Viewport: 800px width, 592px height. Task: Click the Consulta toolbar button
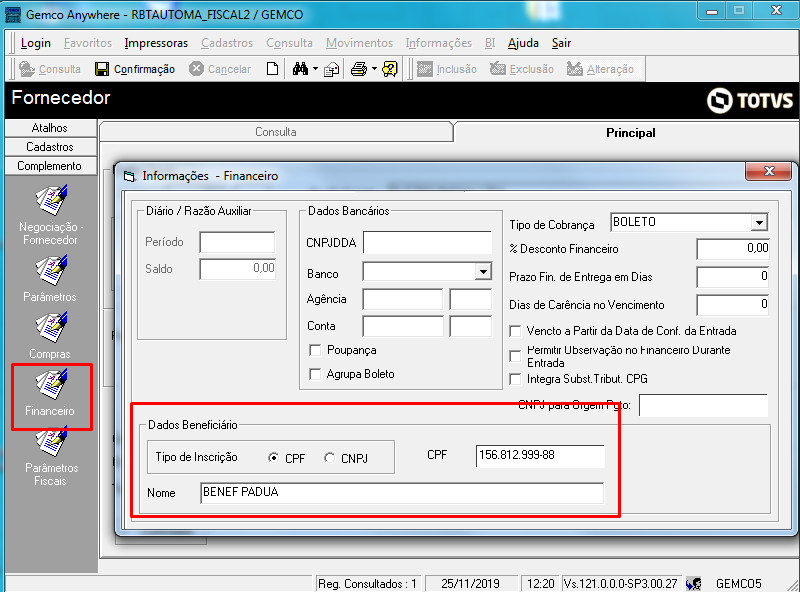pos(49,69)
